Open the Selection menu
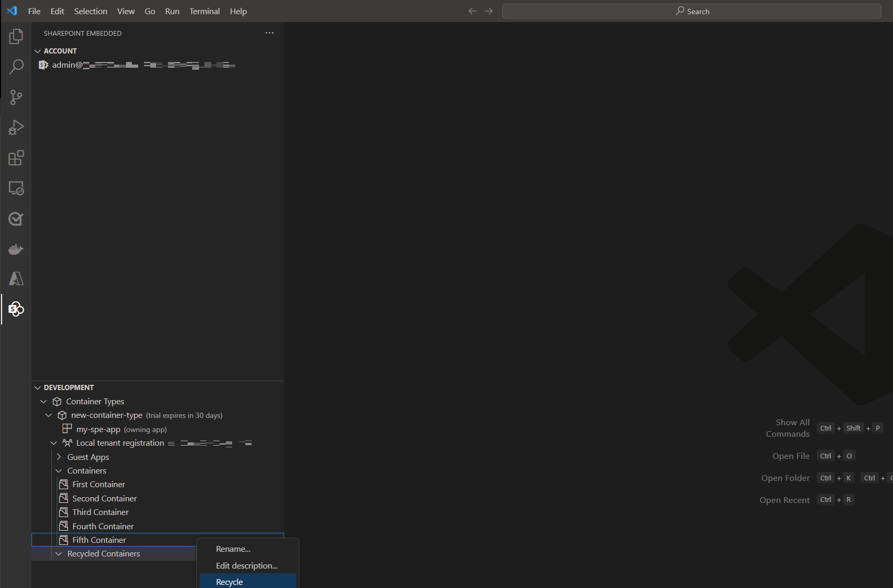Image resolution: width=893 pixels, height=588 pixels. click(90, 11)
